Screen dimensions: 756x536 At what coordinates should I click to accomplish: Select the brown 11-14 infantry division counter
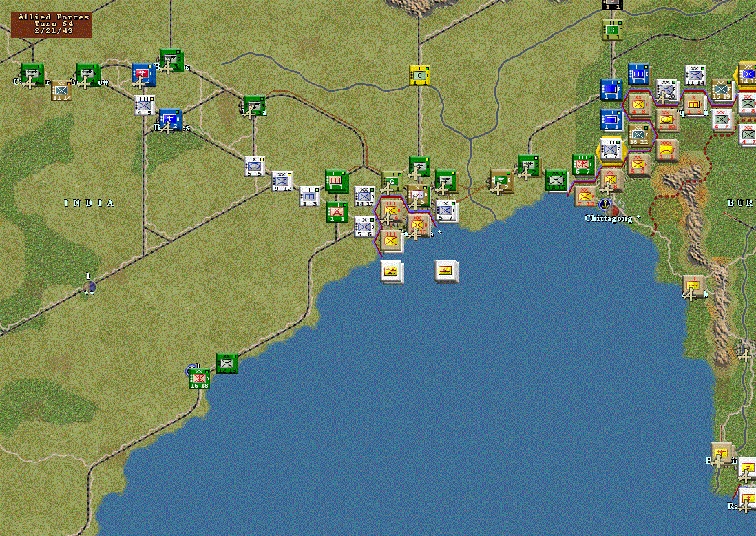click(x=62, y=91)
